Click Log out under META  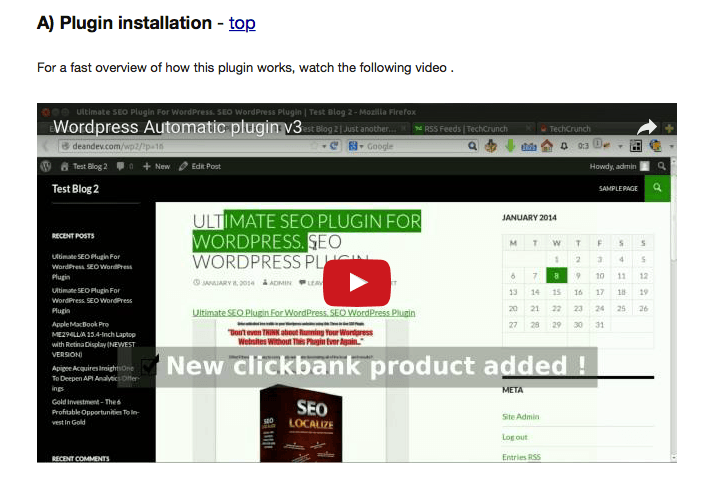(x=514, y=437)
